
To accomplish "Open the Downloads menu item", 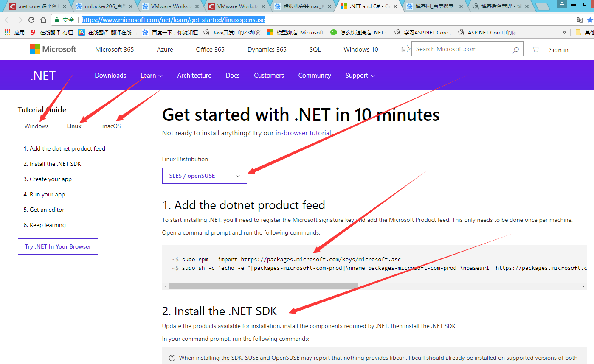I will click(110, 76).
